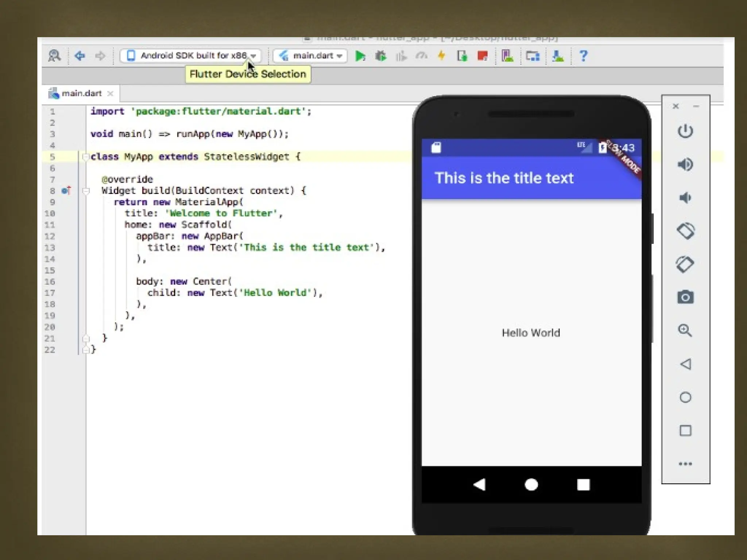Image resolution: width=747 pixels, height=560 pixels.
Task: Close the main.dart tab
Action: 110,94
